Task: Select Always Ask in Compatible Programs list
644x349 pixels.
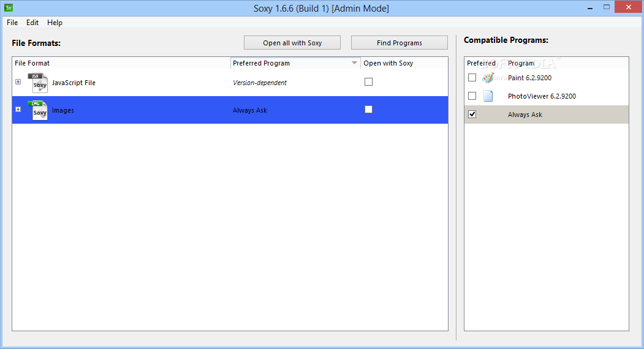Action: coord(525,114)
